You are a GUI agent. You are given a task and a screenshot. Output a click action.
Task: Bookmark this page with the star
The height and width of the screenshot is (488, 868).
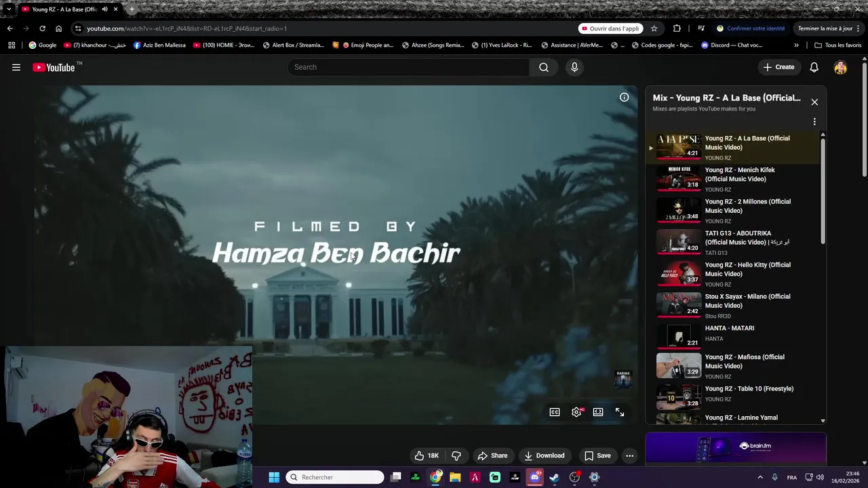click(654, 28)
